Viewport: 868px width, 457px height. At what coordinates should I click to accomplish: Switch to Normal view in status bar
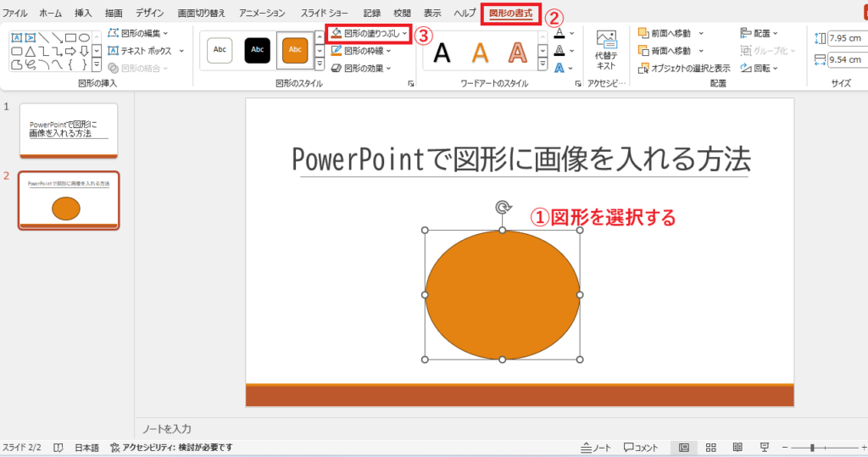[684, 448]
